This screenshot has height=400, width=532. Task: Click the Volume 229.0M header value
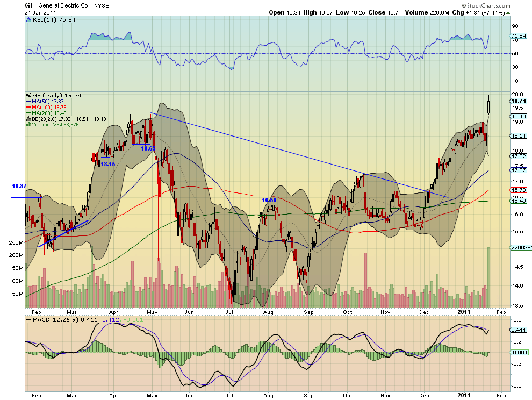(427, 12)
